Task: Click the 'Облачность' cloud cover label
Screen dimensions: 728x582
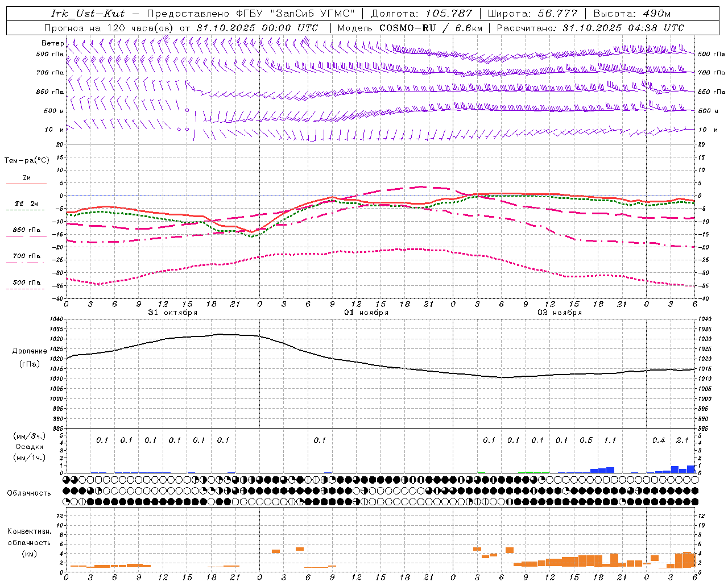Action: click(29, 493)
